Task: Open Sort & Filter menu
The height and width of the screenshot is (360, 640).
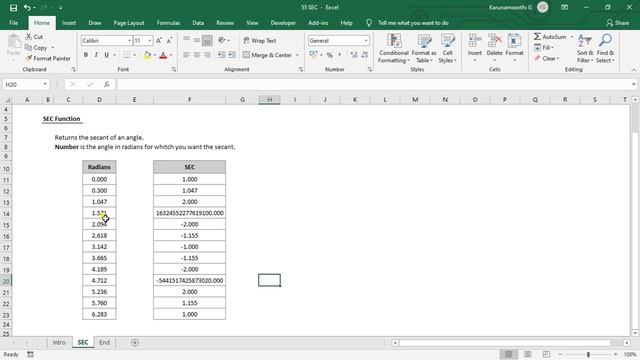Action: click(x=585, y=49)
